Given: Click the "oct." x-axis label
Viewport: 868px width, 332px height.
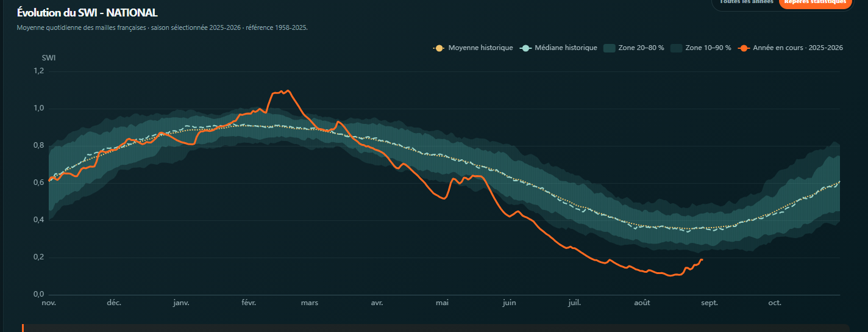Looking at the screenshot, I should [775, 303].
